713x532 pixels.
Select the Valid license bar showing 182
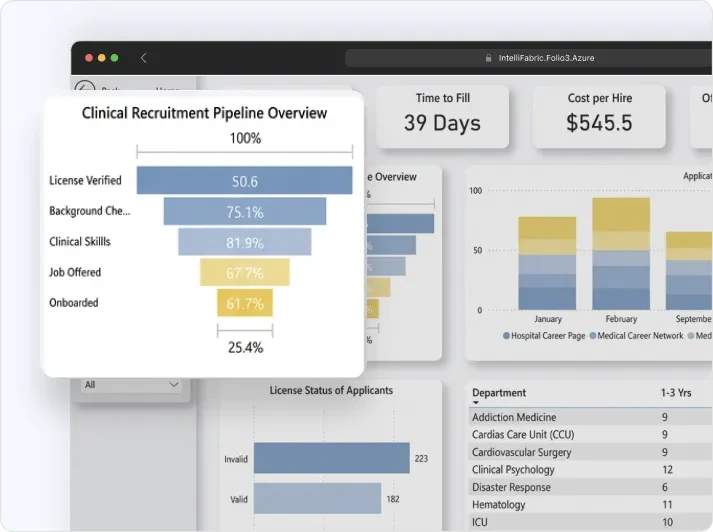[317, 498]
